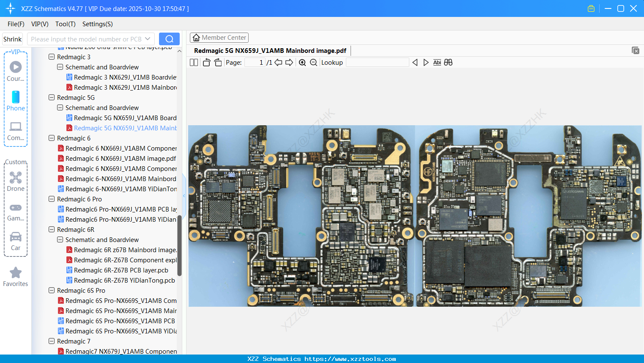Collapse Redmagic 5G Schematic and Boardview
644x363 pixels.
(60, 107)
